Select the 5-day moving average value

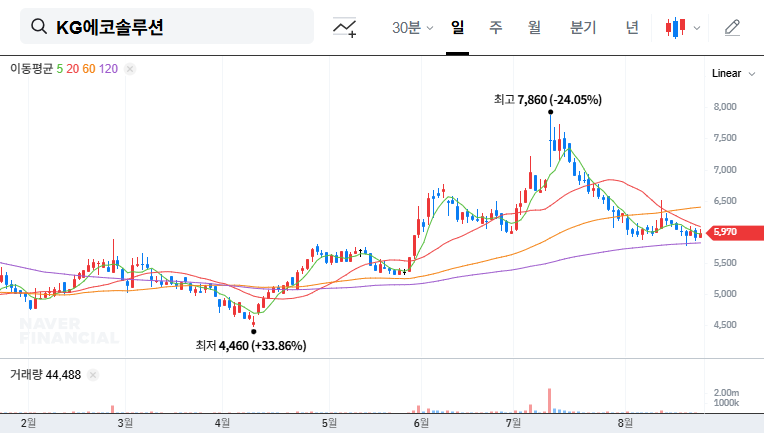point(59,69)
